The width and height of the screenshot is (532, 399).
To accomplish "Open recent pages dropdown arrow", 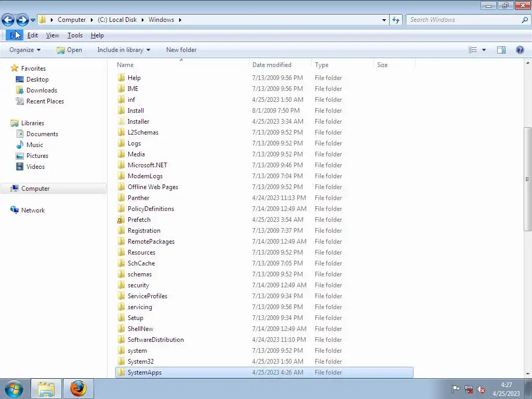I will click(33, 20).
